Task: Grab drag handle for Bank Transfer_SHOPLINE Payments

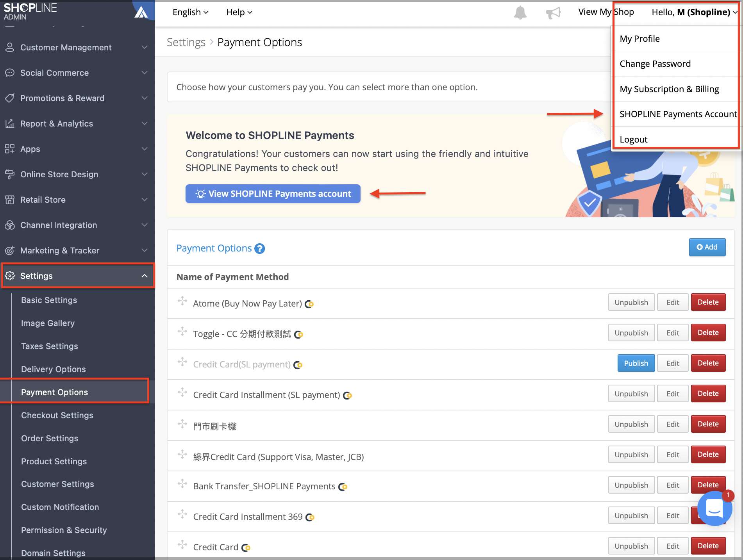Action: click(182, 483)
